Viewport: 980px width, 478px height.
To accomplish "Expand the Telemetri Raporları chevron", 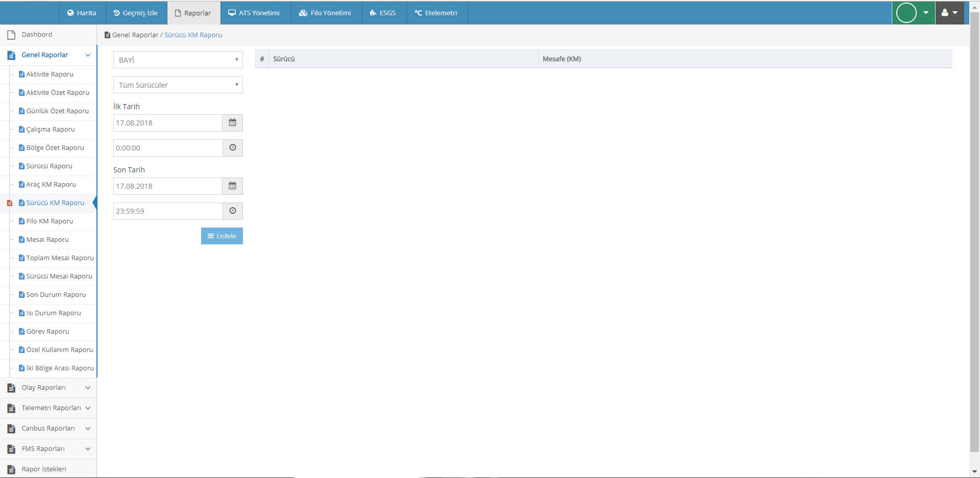I will click(x=88, y=408).
